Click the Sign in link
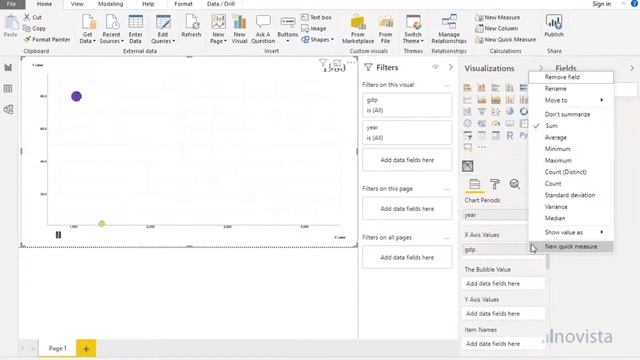This screenshot has width=640, height=360. tap(602, 4)
